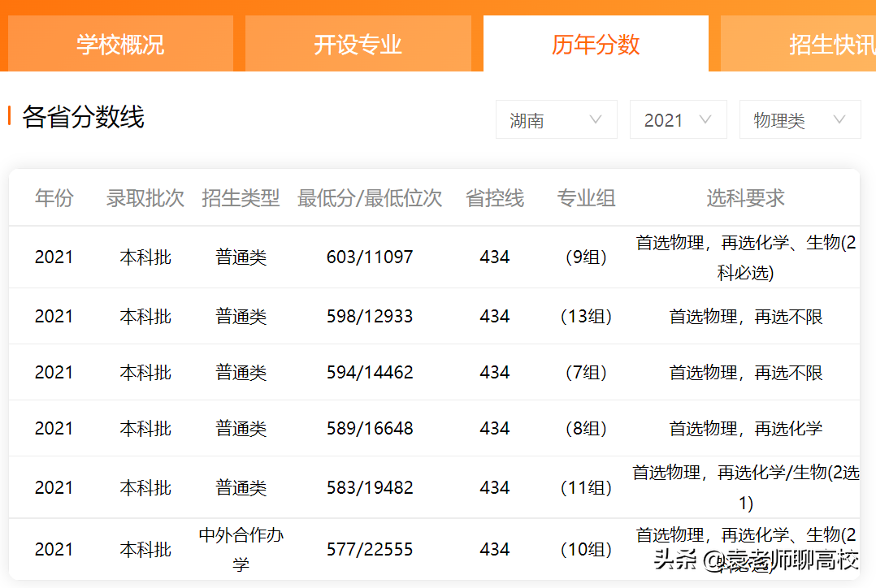Open the 湖南 province dropdown

point(556,119)
